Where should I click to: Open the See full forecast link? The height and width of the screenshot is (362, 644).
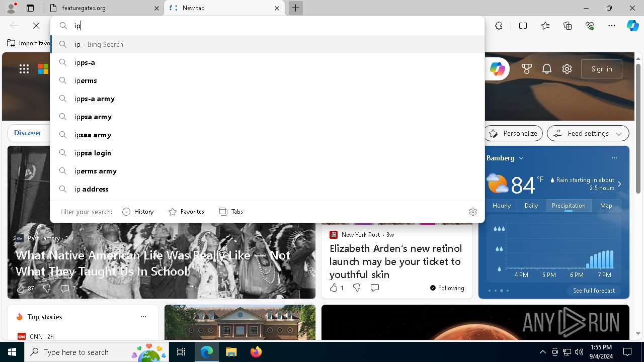594,291
